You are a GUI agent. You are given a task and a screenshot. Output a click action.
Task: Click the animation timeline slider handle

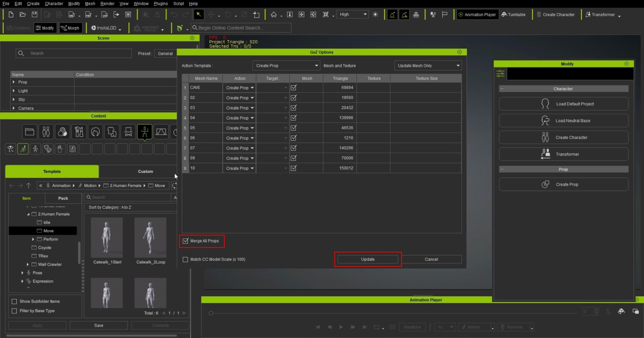[x=211, y=313]
